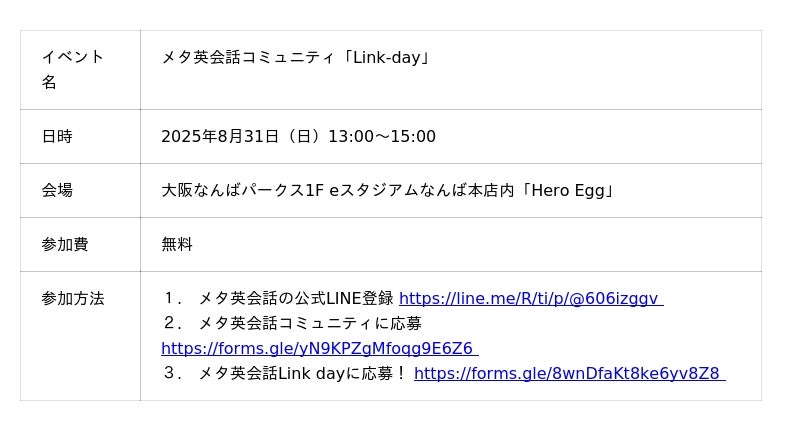The image size is (800, 431).
Task: Click step 1 text メタ英会話の公式LINE登録
Action: (295, 298)
